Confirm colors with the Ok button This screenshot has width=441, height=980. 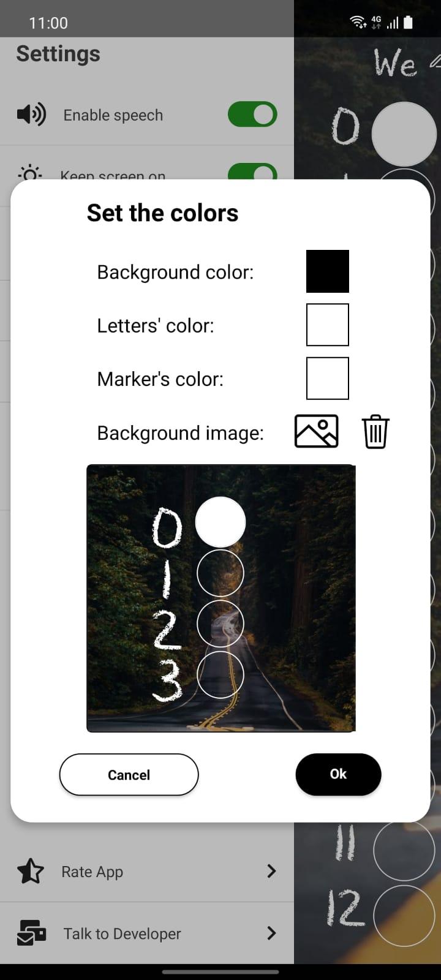[x=338, y=774]
